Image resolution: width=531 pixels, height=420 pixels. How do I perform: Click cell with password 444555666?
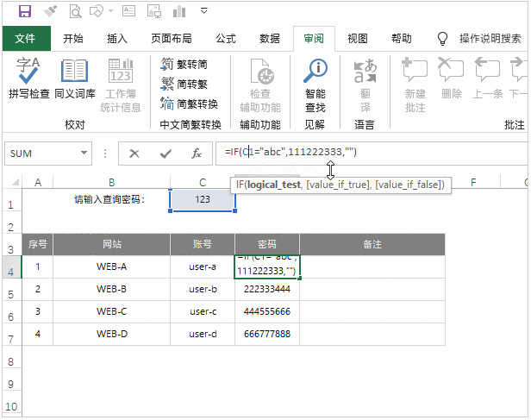(x=267, y=311)
